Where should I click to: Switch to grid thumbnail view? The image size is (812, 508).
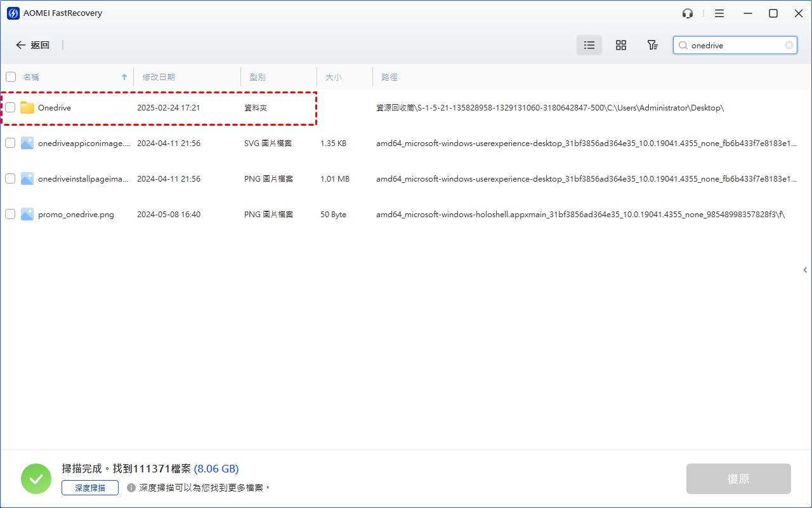tap(621, 45)
